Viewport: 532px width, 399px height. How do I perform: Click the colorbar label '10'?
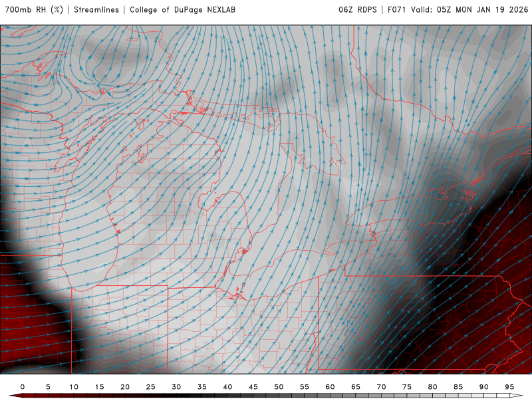[74, 387]
